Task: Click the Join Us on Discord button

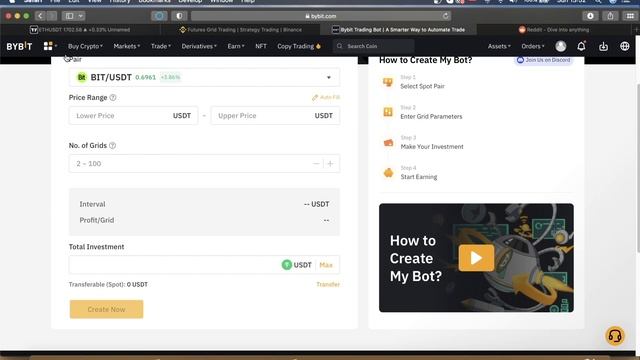Action: (544, 60)
